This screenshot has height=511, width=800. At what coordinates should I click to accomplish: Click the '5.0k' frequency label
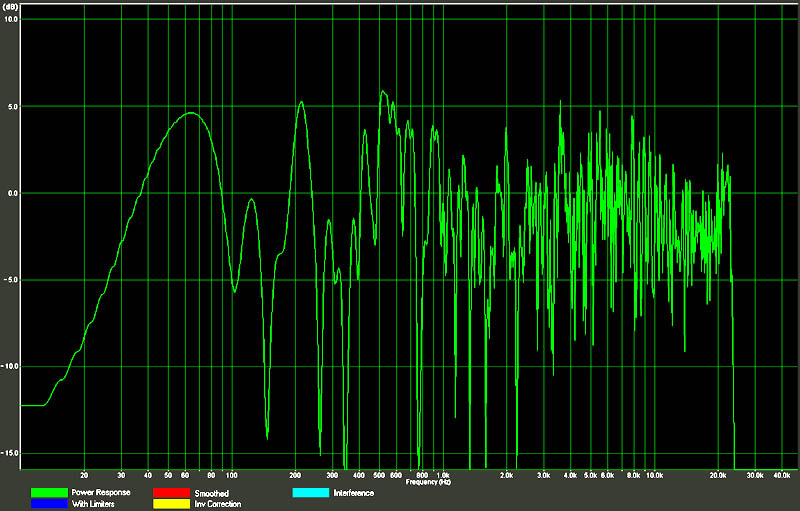point(590,475)
